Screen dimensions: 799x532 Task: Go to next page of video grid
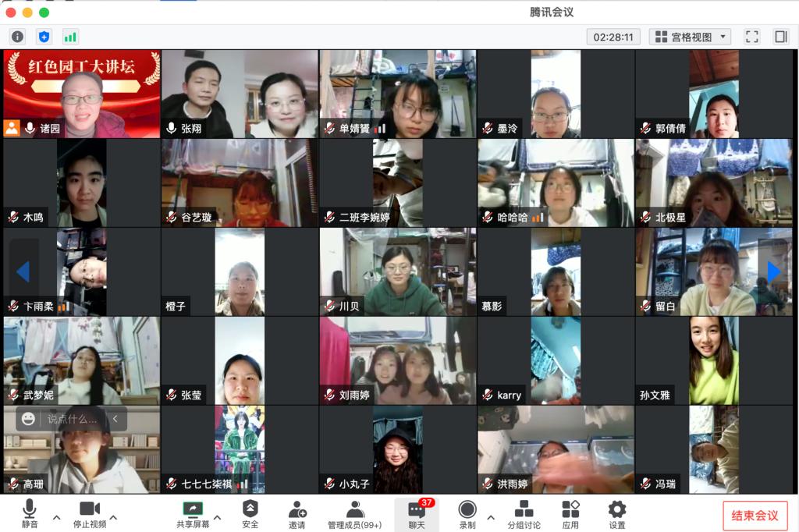(x=773, y=271)
